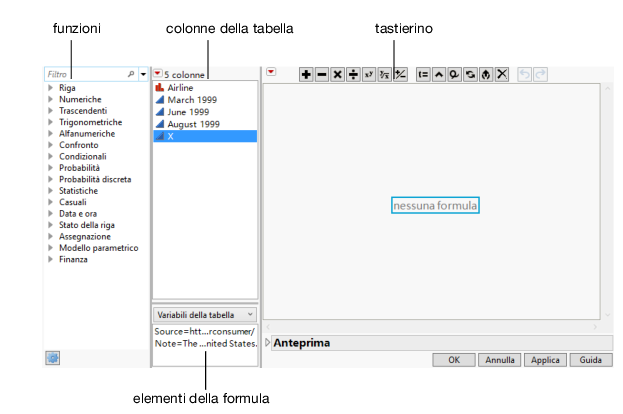This screenshot has height=414, width=623.
Task: Expand the Data e ora function group
Action: (x=50, y=213)
